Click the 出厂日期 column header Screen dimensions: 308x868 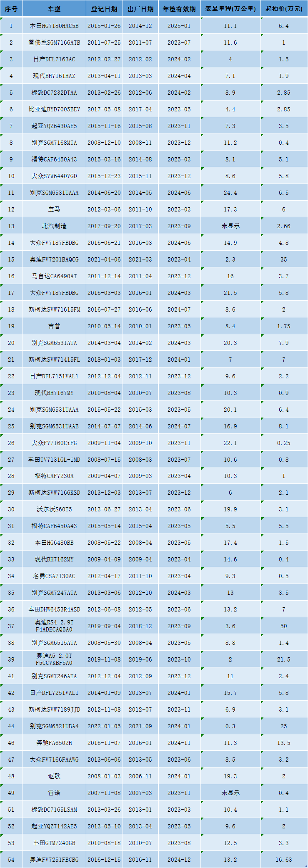[140, 9]
